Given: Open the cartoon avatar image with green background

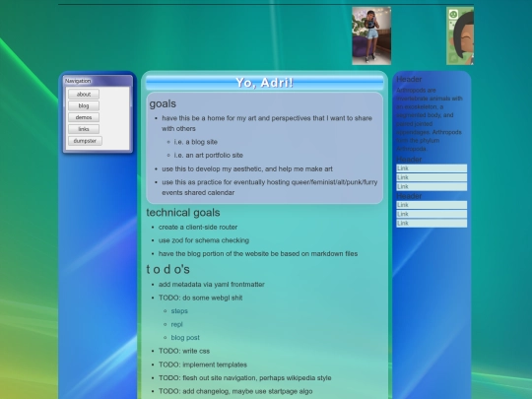Looking at the screenshot, I should (460, 35).
